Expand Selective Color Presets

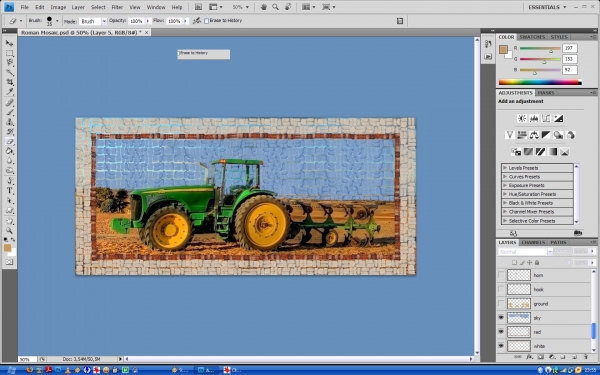point(505,220)
